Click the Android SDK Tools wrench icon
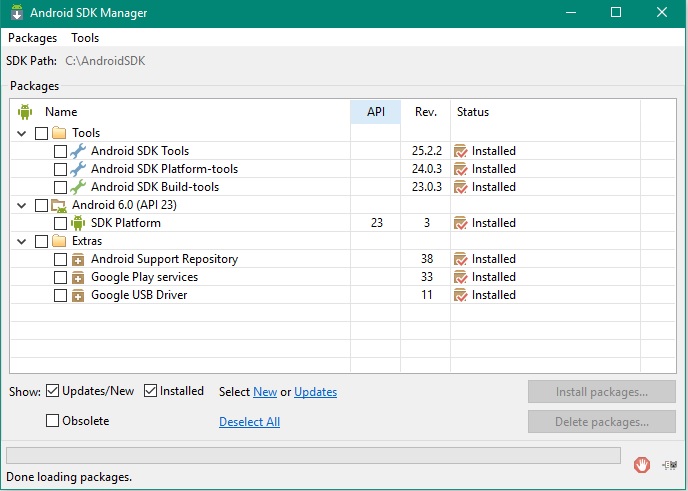 [x=78, y=151]
